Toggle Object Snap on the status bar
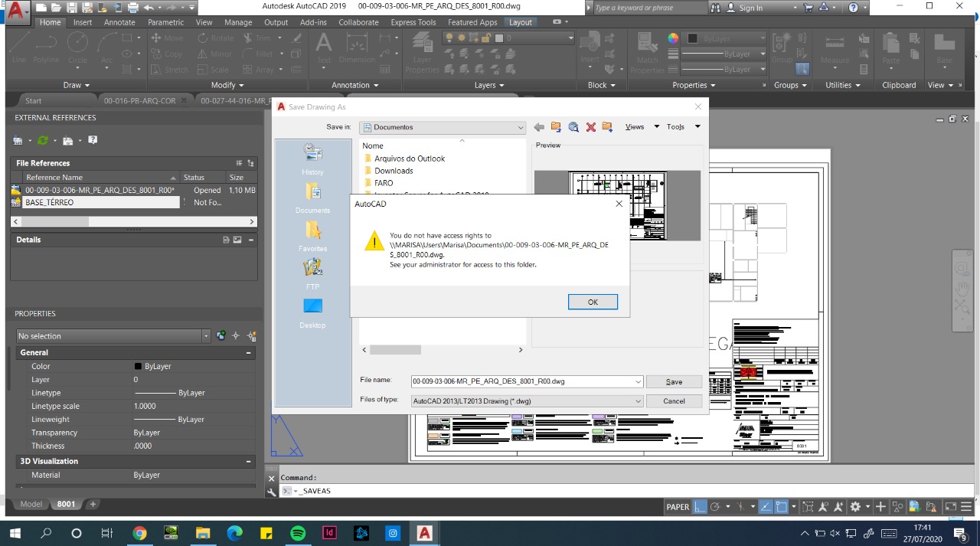Screen dimensions: 980x546 point(782,507)
